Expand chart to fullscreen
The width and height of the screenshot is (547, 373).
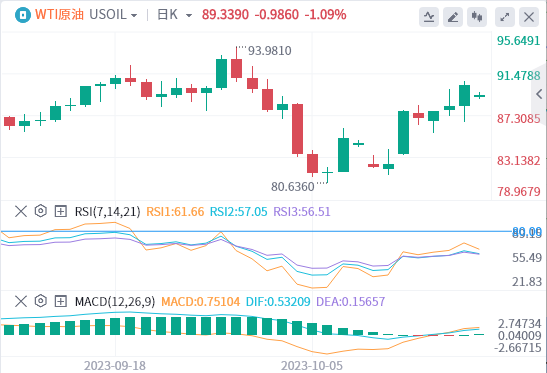[505, 16]
